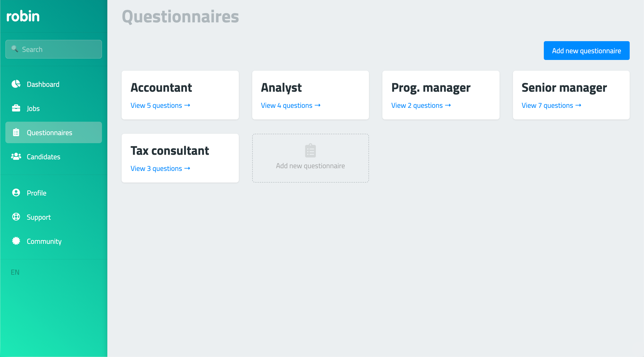Click the Questionnaires clipboard icon in sidebar
644x357 pixels.
pyautogui.click(x=16, y=132)
